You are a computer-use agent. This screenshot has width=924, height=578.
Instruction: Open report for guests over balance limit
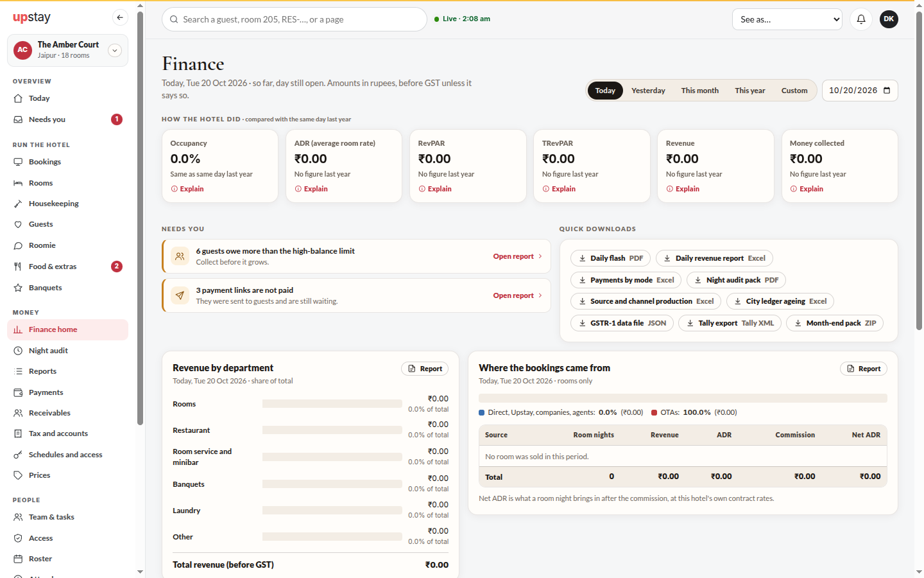[517, 256]
